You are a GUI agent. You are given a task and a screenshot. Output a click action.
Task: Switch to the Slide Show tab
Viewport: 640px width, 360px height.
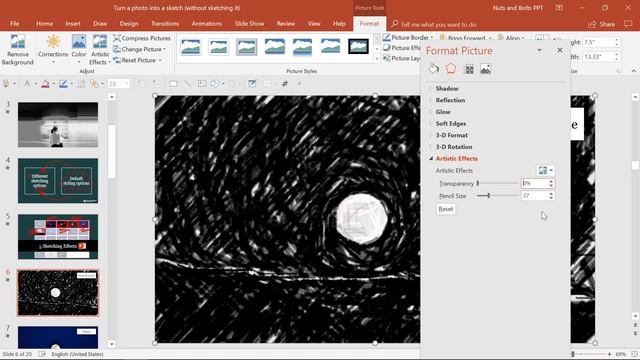pos(249,24)
